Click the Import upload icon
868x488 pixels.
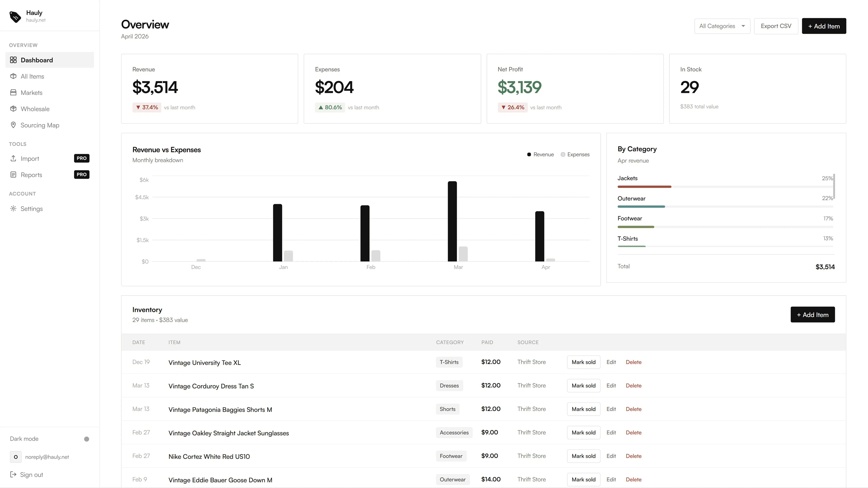point(13,158)
